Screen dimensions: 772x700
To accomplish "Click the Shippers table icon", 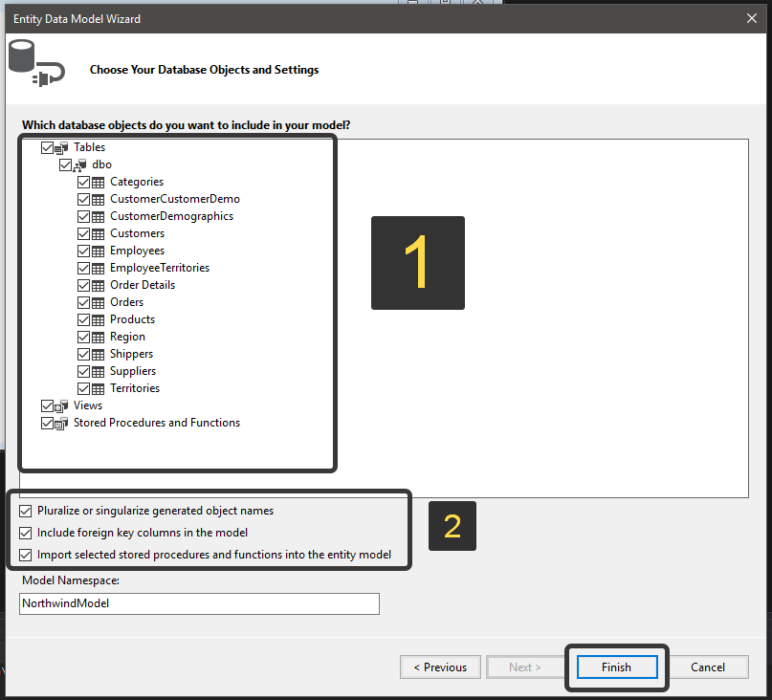I will pyautogui.click(x=98, y=355).
